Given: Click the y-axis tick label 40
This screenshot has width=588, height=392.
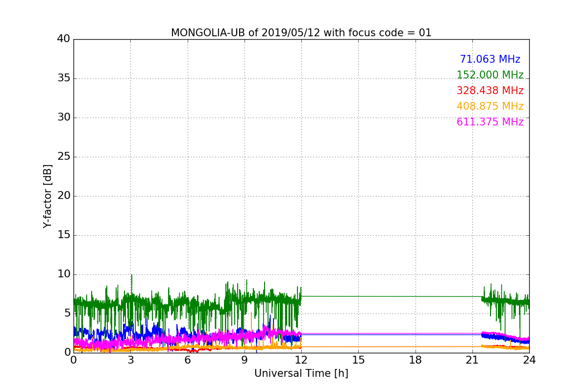Looking at the screenshot, I should (64, 39).
